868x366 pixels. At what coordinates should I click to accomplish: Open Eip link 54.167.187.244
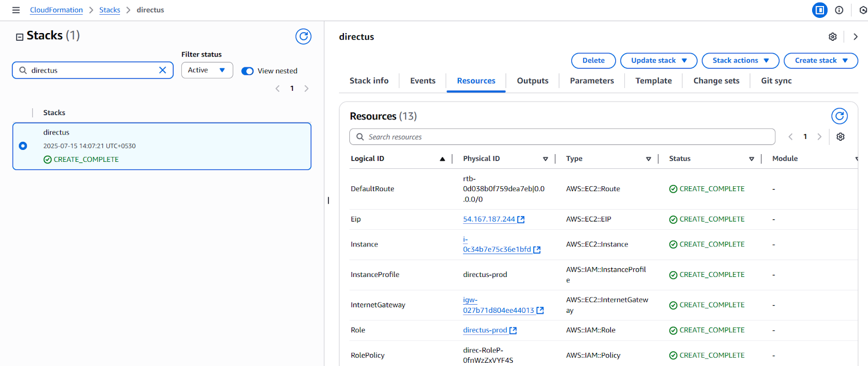tap(489, 219)
